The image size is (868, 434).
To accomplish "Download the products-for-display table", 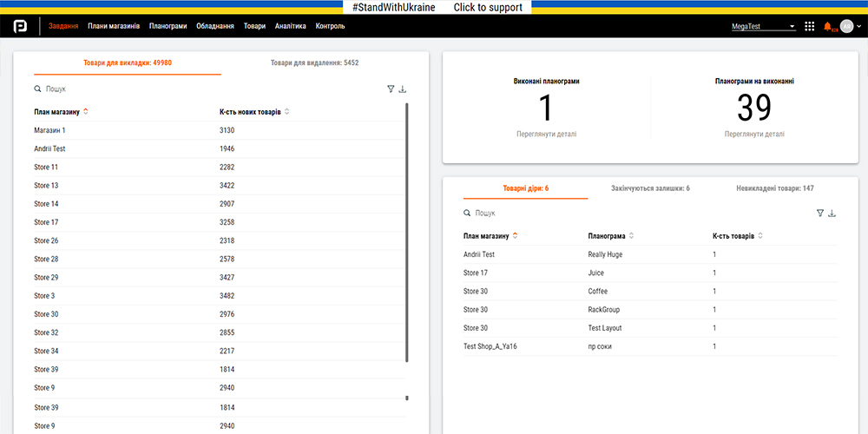I will point(403,89).
